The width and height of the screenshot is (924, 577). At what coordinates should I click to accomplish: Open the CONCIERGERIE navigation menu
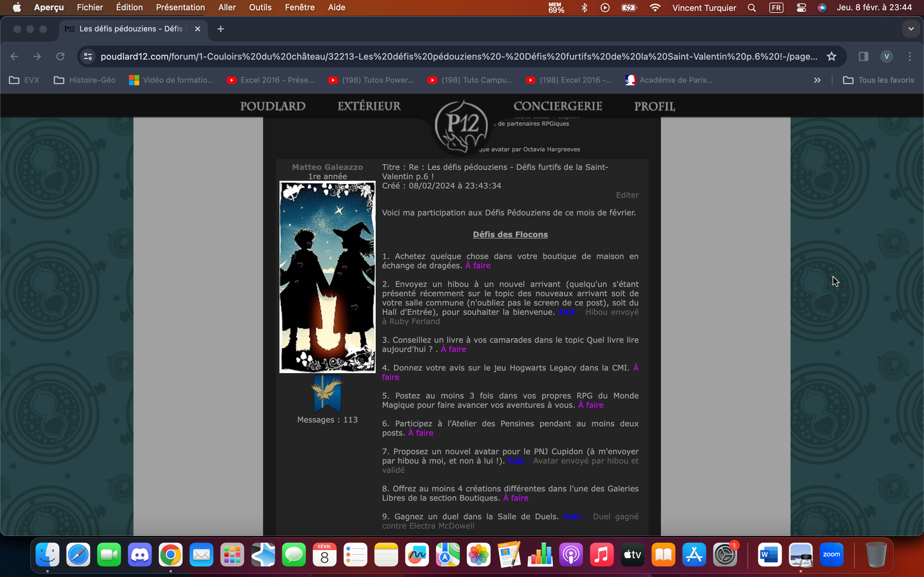tap(558, 106)
